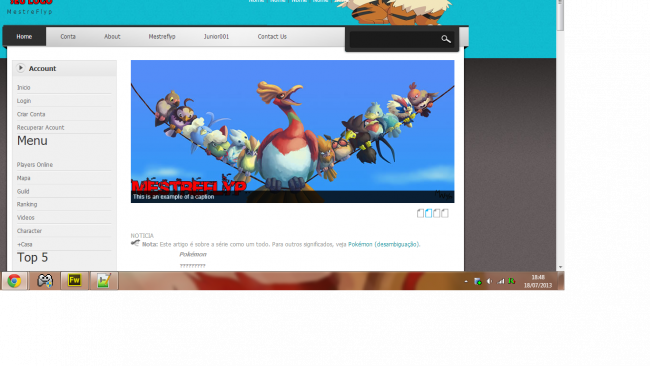Select the second slideshow page indicator
The image size is (650, 366).
[429, 213]
